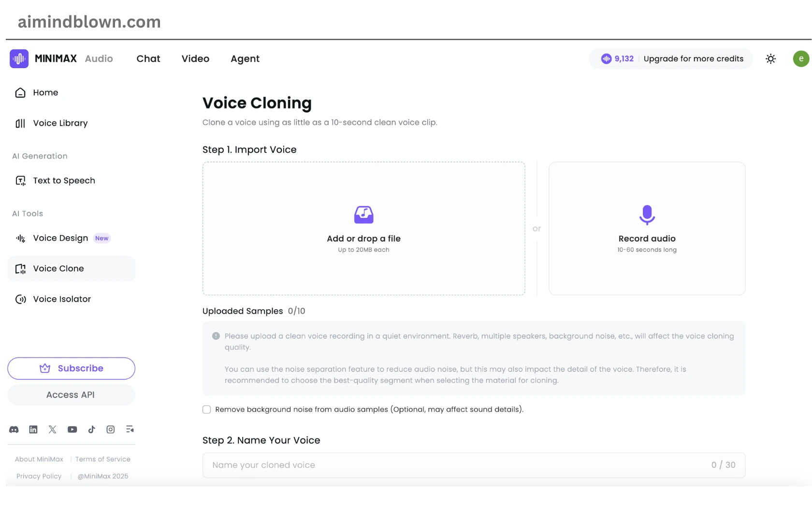Image resolution: width=812 pixels, height=522 pixels.
Task: Switch to the Chat tab
Action: coord(148,59)
